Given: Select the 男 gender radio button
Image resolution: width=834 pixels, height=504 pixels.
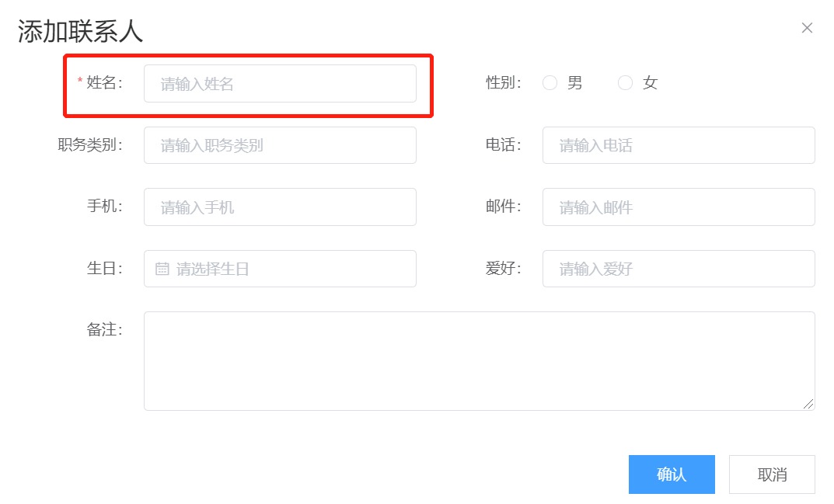Looking at the screenshot, I should point(550,83).
